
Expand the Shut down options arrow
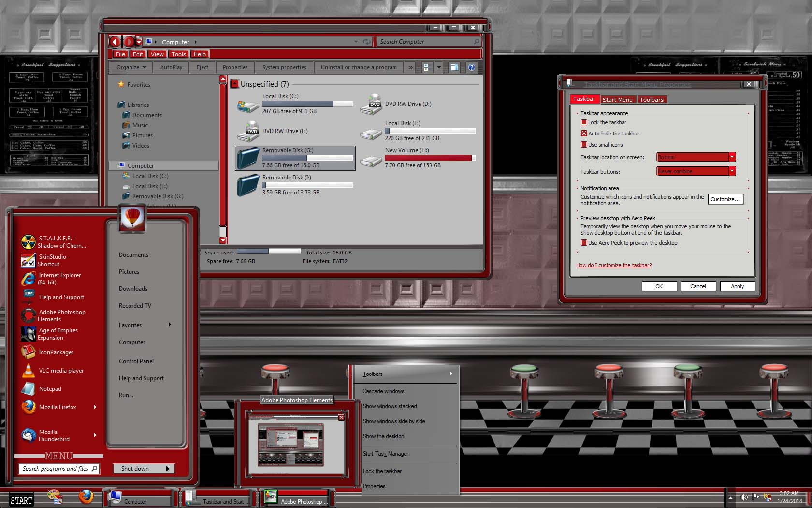[168, 469]
